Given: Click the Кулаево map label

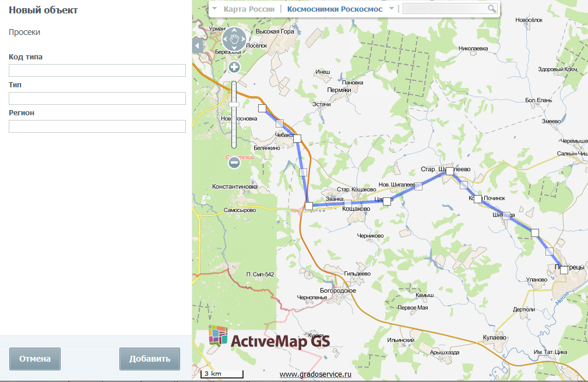Looking at the screenshot, I should click(495, 337).
